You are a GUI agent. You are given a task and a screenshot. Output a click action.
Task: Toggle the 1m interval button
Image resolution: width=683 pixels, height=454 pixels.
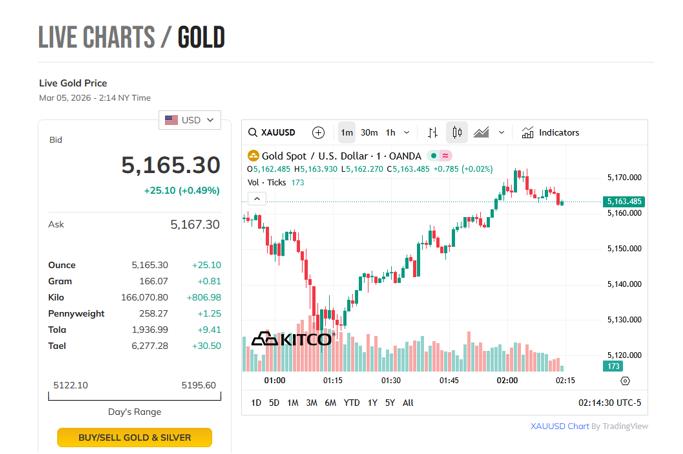pyautogui.click(x=346, y=133)
